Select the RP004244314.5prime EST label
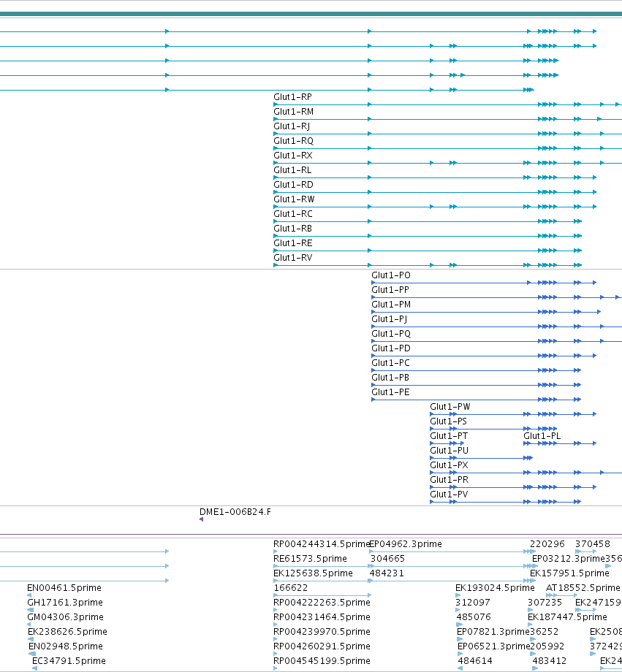The image size is (622, 672). pyautogui.click(x=322, y=544)
